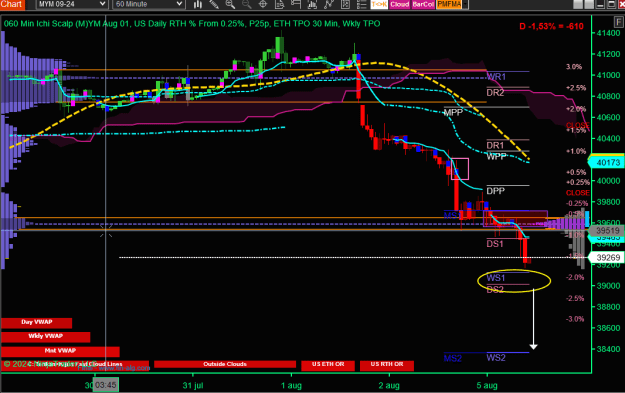Expand the arrow next to PMFMA
This screenshot has height=393, width=625.
click(465, 4)
